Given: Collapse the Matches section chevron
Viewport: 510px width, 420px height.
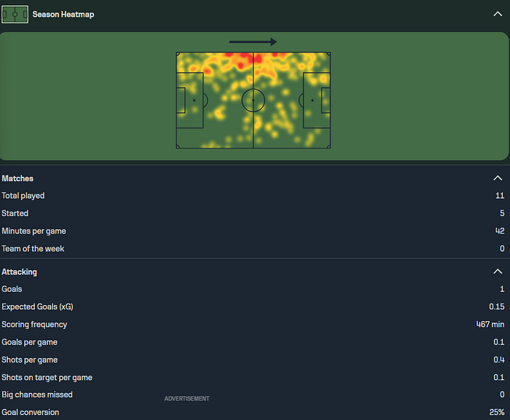Looking at the screenshot, I should click(x=498, y=178).
